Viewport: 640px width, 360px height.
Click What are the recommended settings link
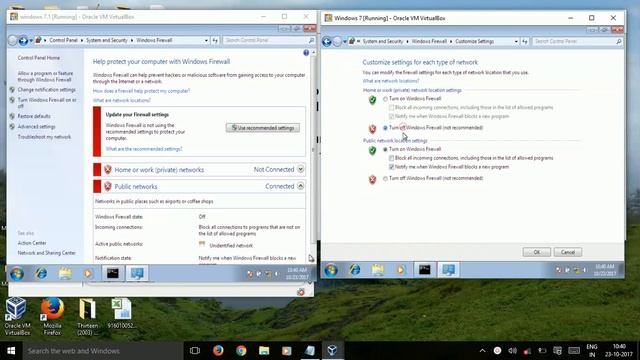click(144, 149)
